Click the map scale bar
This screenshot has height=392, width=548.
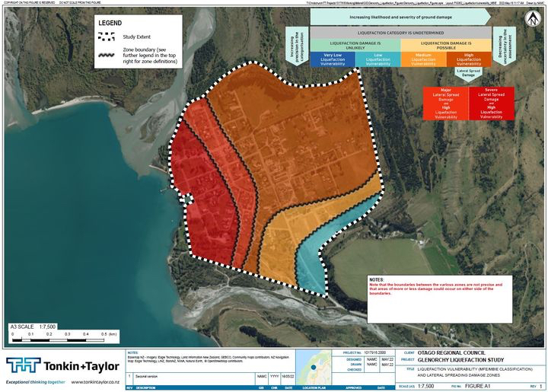pos(62,327)
